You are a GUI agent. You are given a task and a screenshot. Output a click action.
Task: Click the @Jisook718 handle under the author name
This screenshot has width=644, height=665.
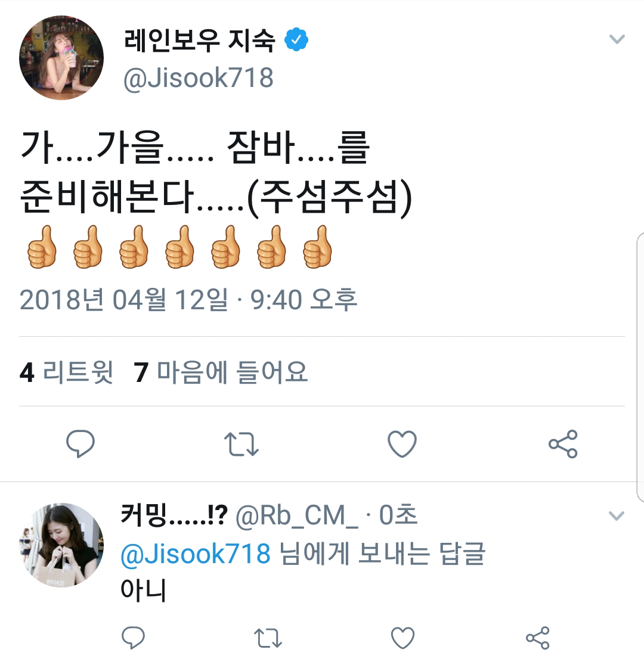point(198,78)
